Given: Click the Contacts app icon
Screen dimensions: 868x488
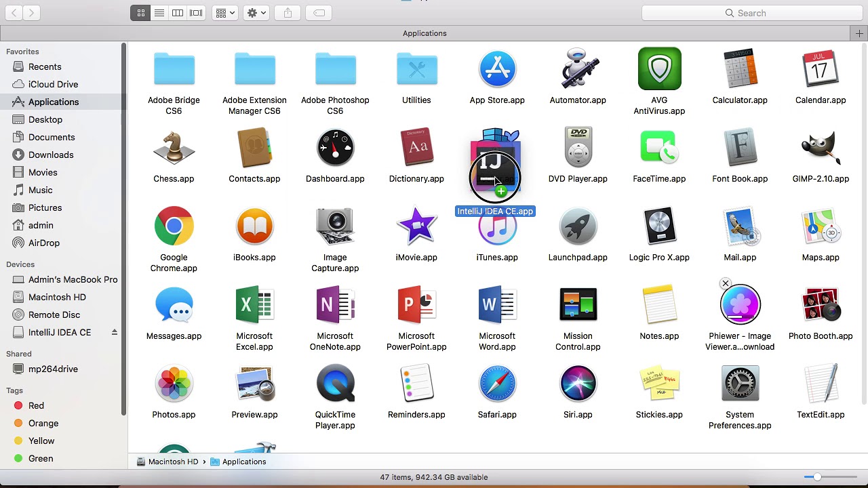Looking at the screenshot, I should [x=254, y=147].
